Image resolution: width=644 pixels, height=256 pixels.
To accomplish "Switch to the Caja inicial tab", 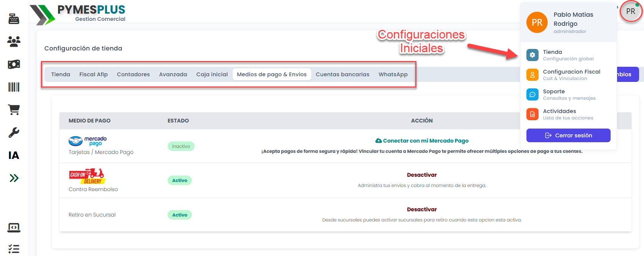I will (212, 74).
